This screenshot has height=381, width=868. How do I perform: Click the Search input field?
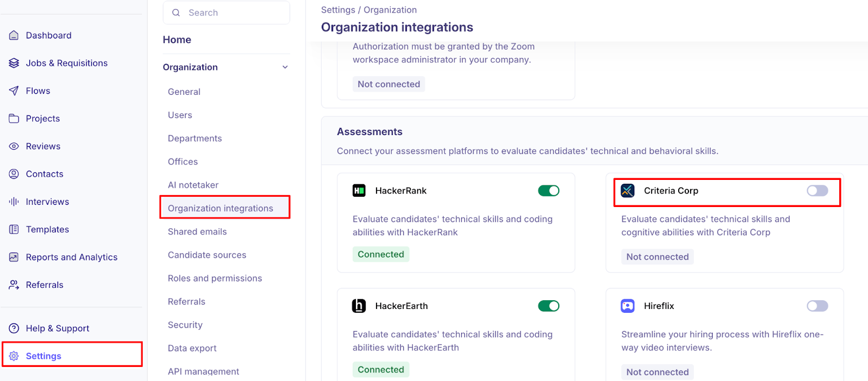(233, 12)
